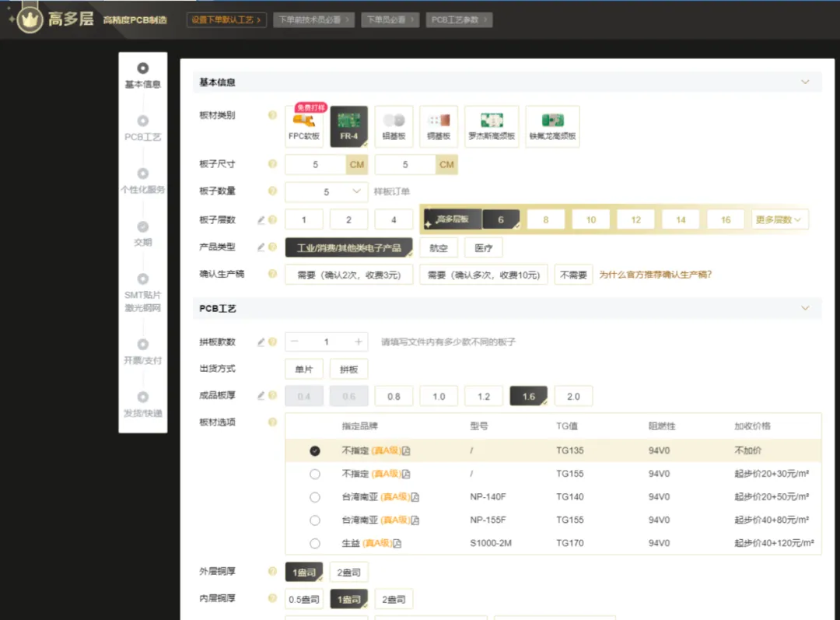Click 为什么官方推荐确认生产稿 link

pos(655,275)
